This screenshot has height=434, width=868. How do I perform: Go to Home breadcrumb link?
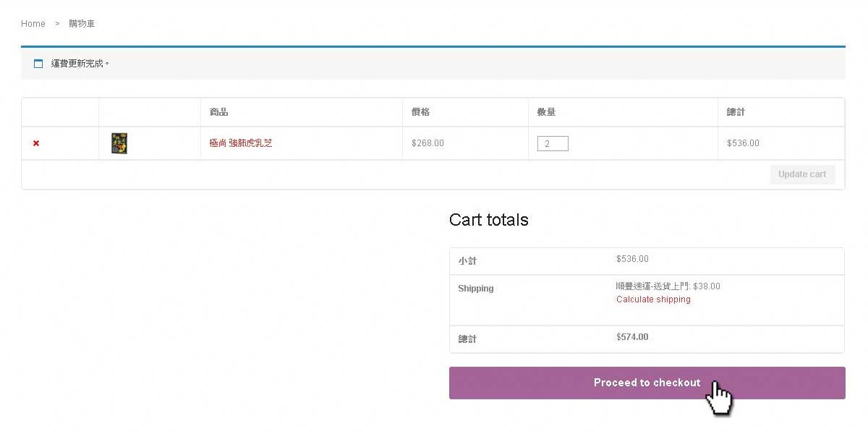click(33, 24)
